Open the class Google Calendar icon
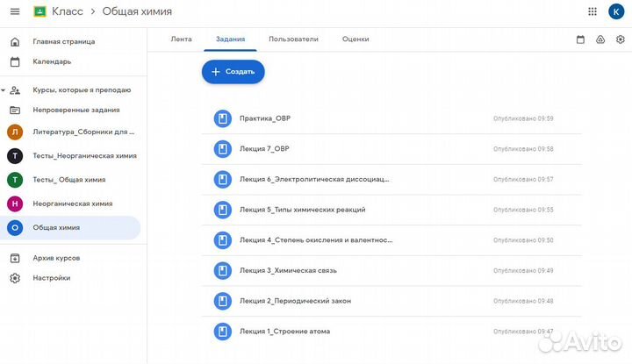 (x=580, y=39)
